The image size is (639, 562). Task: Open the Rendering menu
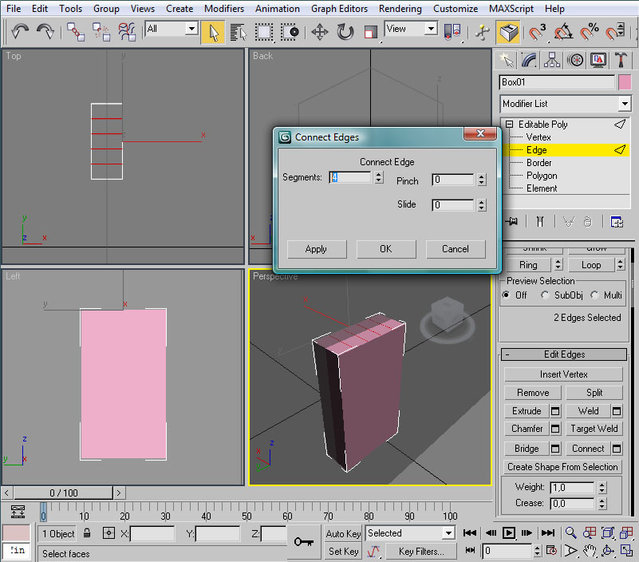point(399,8)
